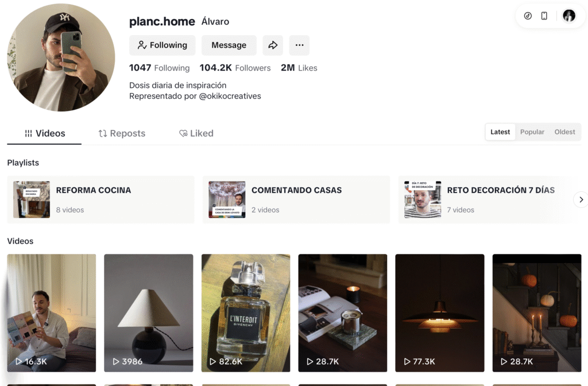Sort videos by Oldest
This screenshot has height=386, width=588.
[x=564, y=132]
